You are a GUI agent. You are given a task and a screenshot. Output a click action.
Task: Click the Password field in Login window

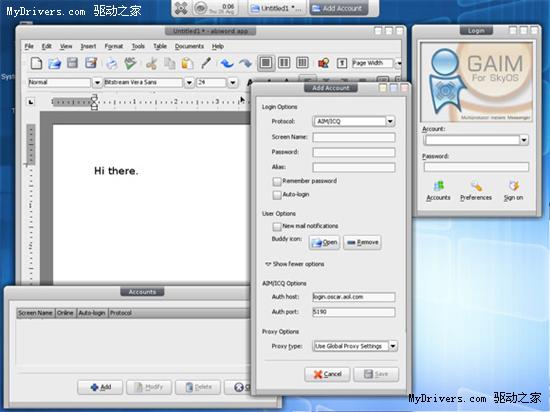476,167
